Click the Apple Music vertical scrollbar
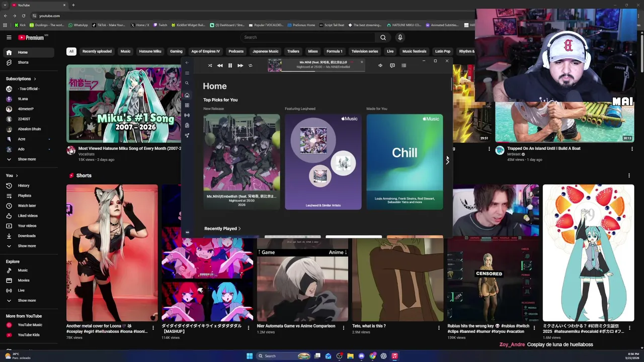The height and width of the screenshot is (362, 644). click(x=451, y=83)
